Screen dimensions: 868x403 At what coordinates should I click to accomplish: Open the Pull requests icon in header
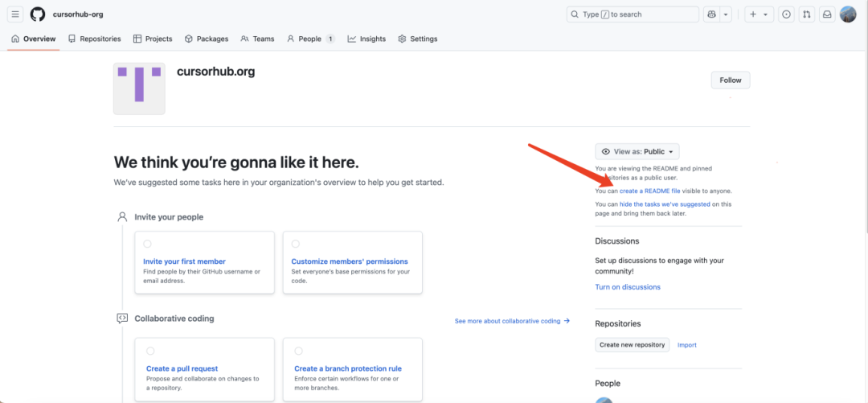[806, 14]
